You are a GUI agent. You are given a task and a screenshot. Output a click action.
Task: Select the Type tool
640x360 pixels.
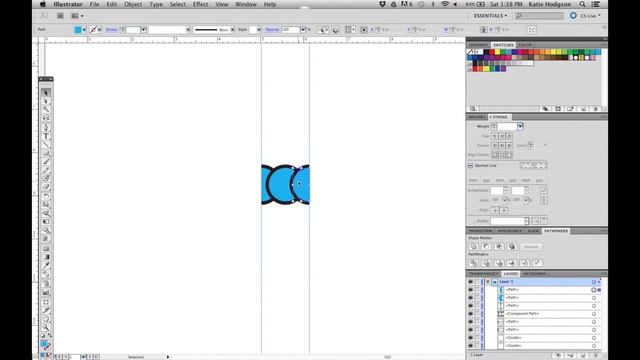coord(46,136)
